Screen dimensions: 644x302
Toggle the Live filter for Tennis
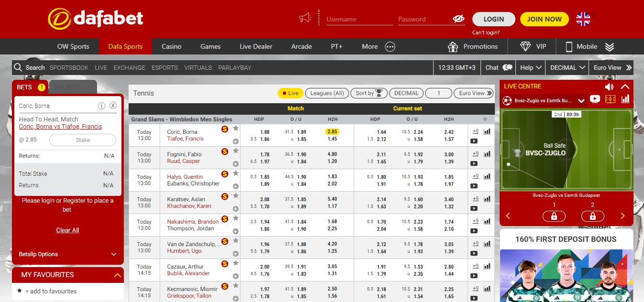click(290, 93)
